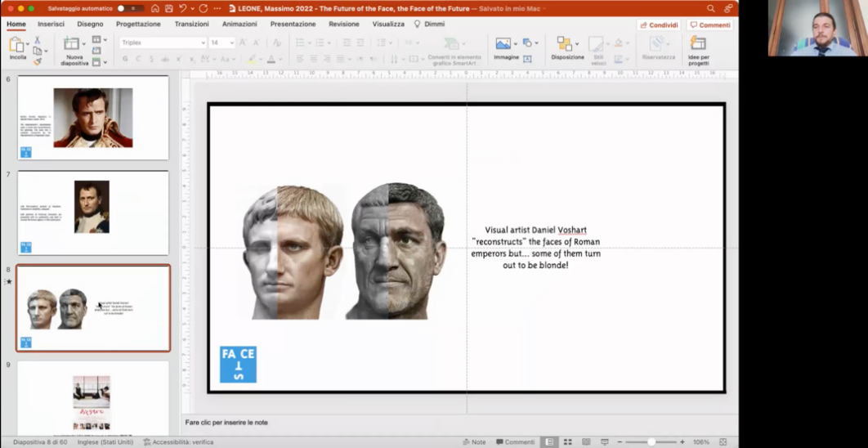
Task: Click the undo arrow icon
Action: tap(183, 8)
